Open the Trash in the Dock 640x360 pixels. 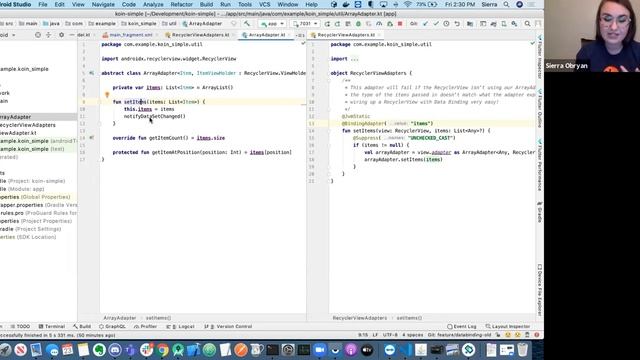pos(522,350)
